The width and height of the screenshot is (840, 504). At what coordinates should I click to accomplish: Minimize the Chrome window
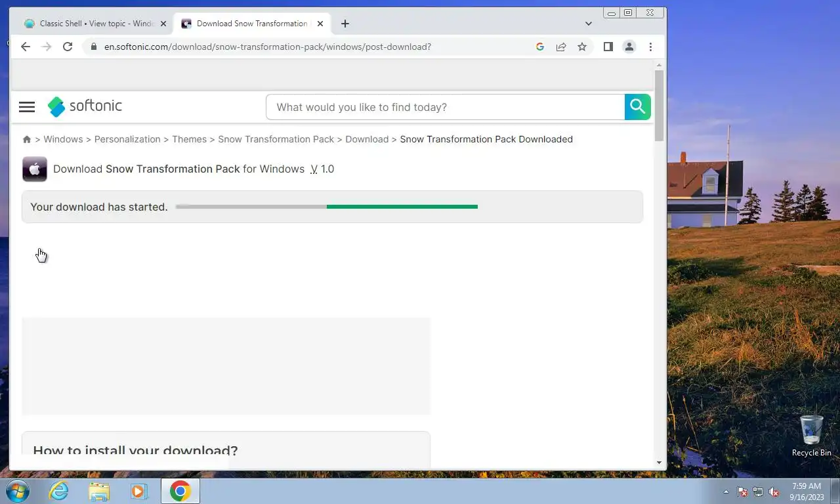[612, 12]
